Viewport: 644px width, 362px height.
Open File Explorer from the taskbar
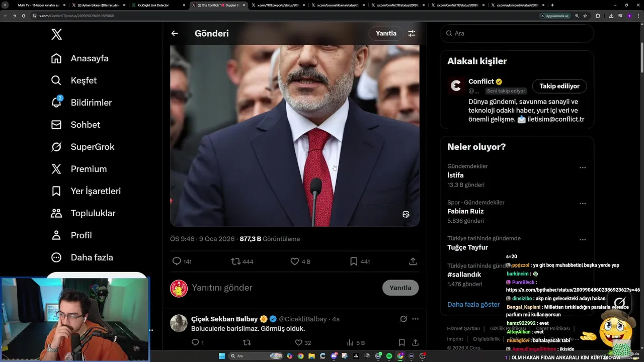(x=311, y=356)
